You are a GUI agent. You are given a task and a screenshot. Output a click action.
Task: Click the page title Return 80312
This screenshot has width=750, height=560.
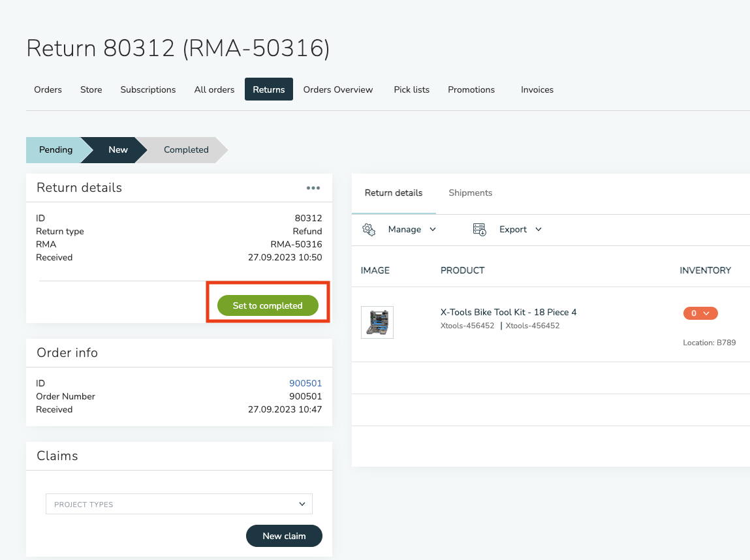pyautogui.click(x=178, y=48)
